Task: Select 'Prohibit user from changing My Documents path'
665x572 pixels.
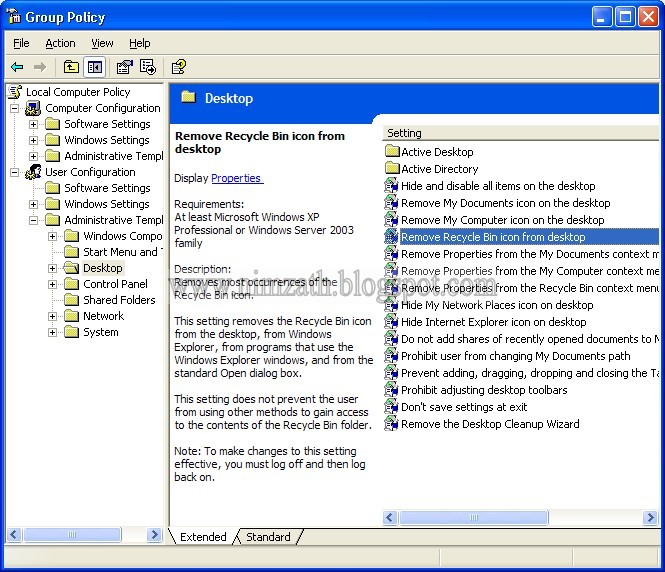Action: pyautogui.click(x=516, y=356)
